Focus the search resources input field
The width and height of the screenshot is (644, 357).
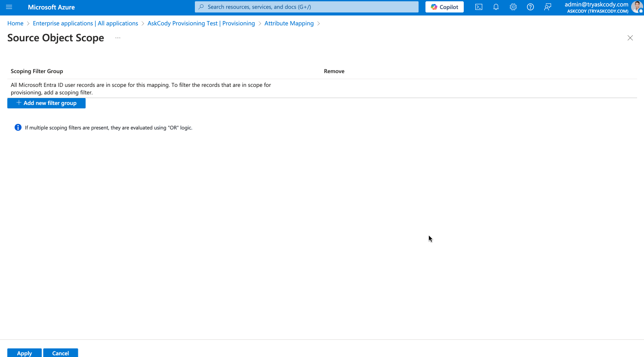pos(307,7)
